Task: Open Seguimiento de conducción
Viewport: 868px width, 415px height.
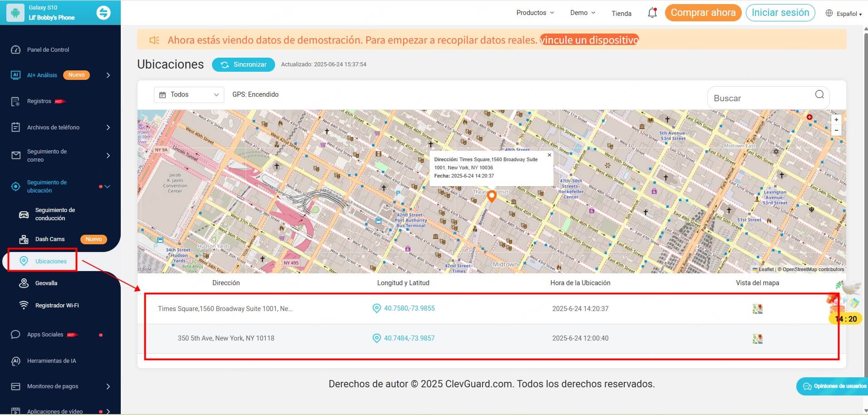Action: (x=55, y=214)
